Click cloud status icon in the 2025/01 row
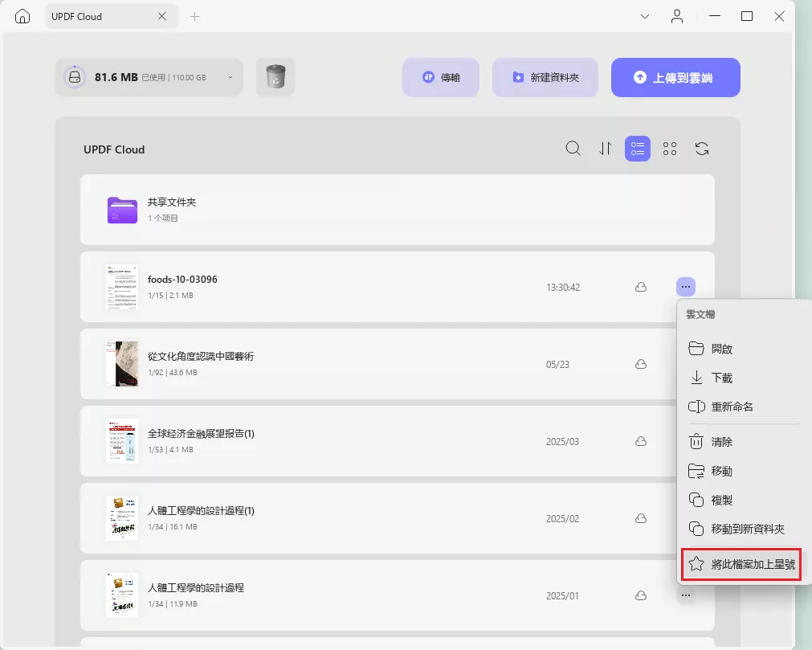 (641, 595)
